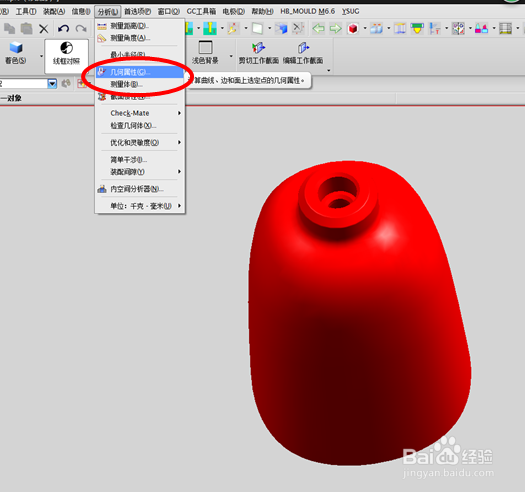Select 测量体(B) menu entry
The image size is (525, 492).
(x=140, y=84)
